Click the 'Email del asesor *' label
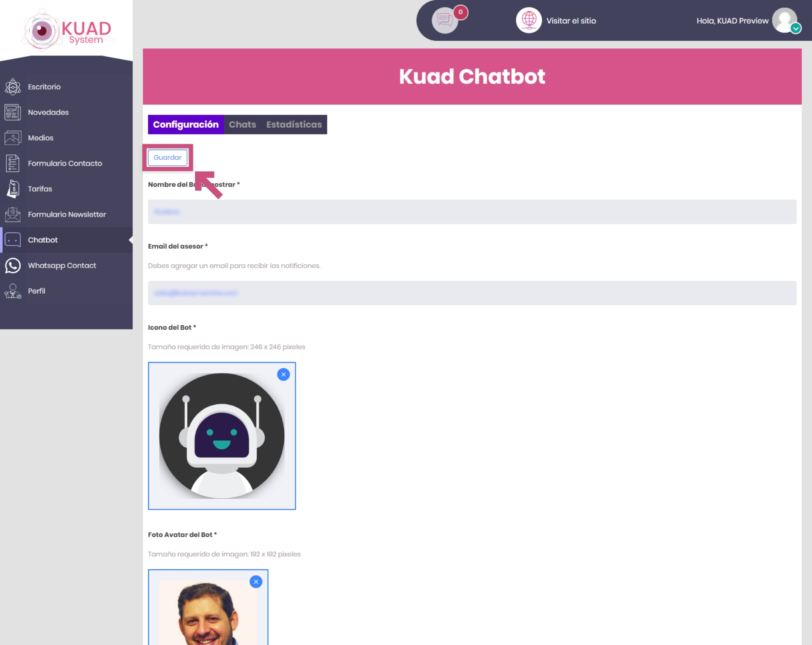The image size is (812, 645). tap(178, 246)
